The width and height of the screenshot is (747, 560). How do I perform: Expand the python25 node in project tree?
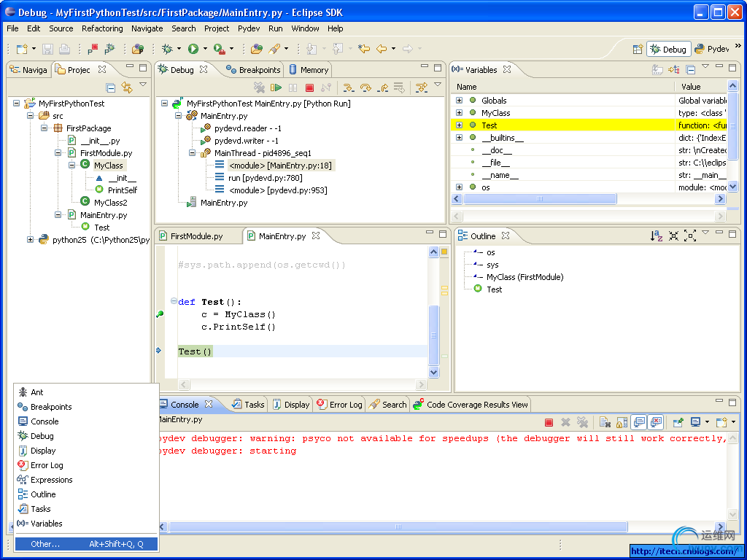[x=30, y=239]
